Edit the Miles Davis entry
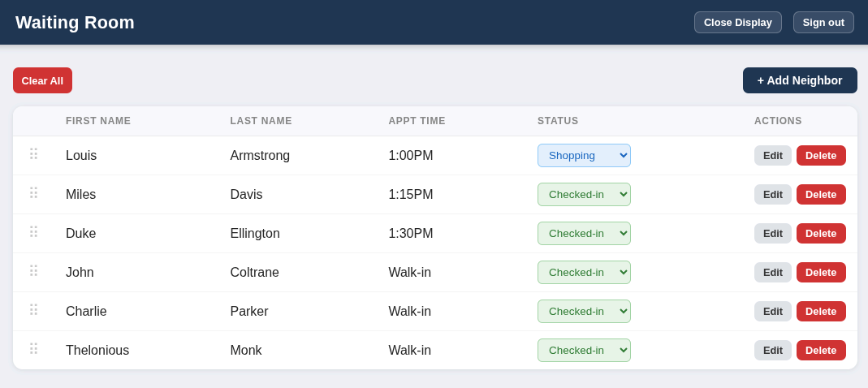 pos(773,194)
